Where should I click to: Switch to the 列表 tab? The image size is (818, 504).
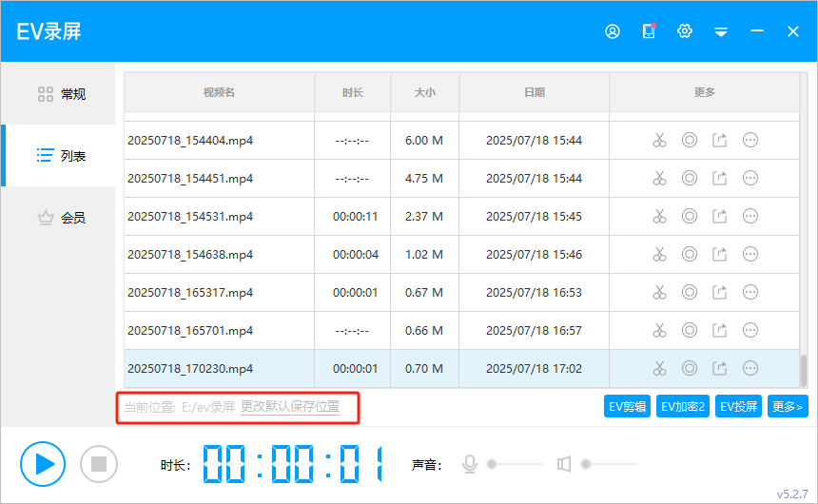58,155
